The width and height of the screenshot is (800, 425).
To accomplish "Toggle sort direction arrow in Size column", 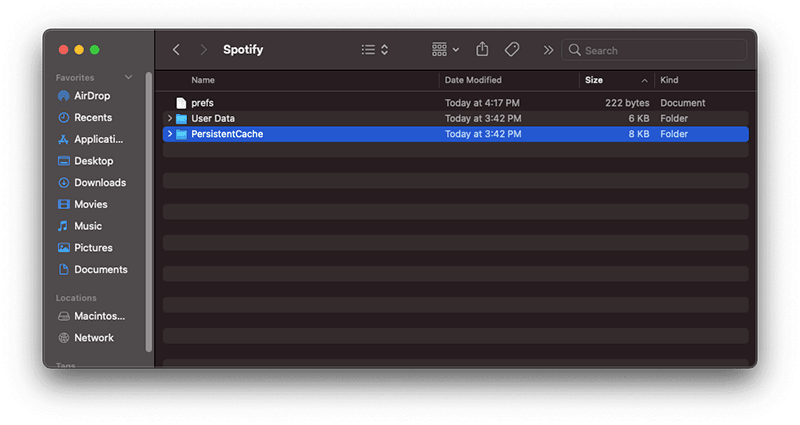I will 644,81.
